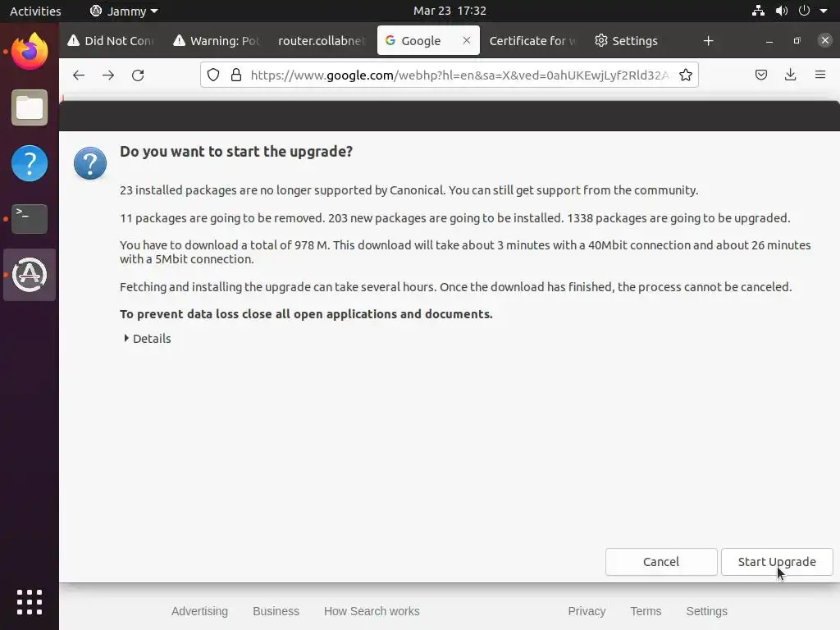This screenshot has width=840, height=630.
Task: Close the Google tab
Action: point(467,40)
